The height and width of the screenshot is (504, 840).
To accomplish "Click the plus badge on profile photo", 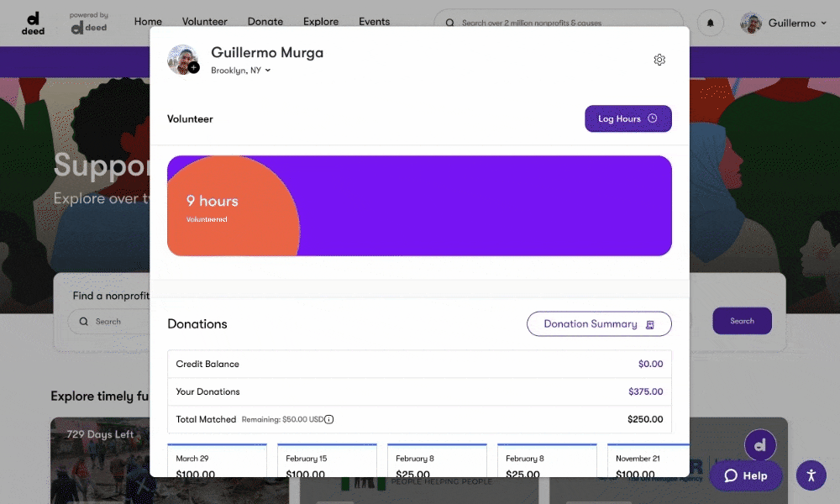I will [x=194, y=68].
